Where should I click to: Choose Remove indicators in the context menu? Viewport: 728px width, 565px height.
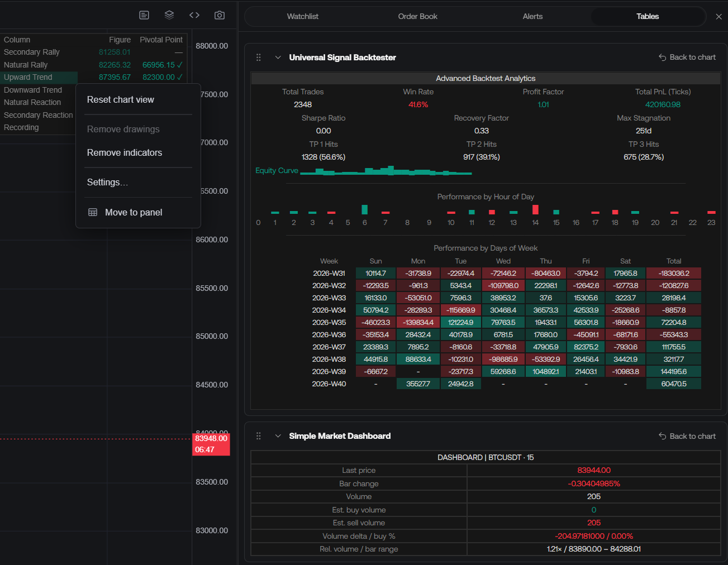(x=138, y=153)
